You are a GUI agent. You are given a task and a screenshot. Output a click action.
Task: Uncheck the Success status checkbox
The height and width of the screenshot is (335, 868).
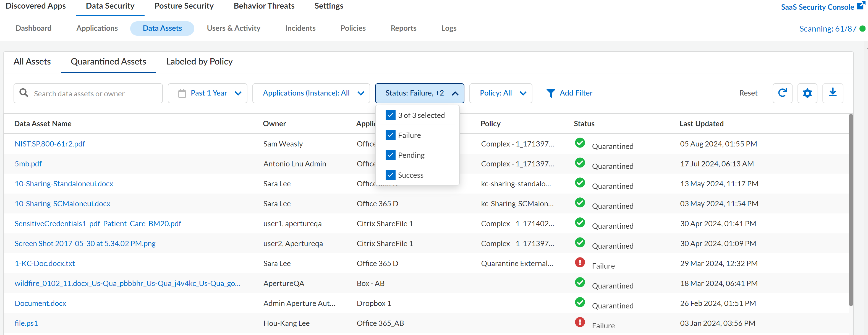[x=390, y=175]
